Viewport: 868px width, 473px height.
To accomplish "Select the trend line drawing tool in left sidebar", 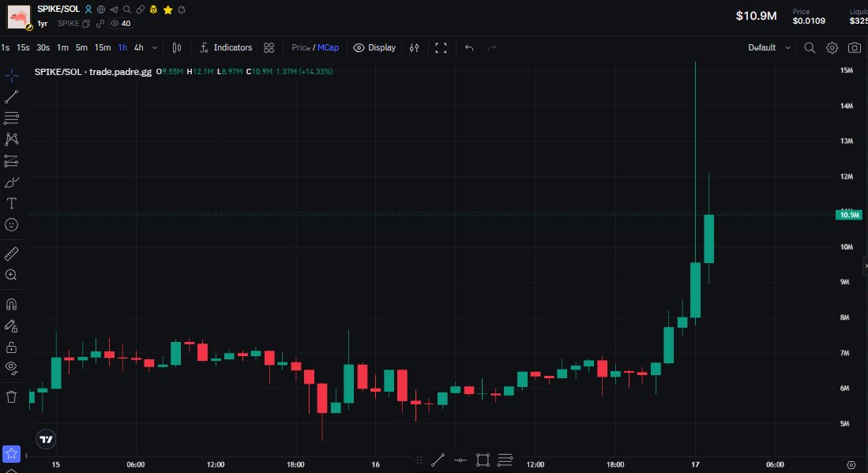I will click(x=11, y=97).
